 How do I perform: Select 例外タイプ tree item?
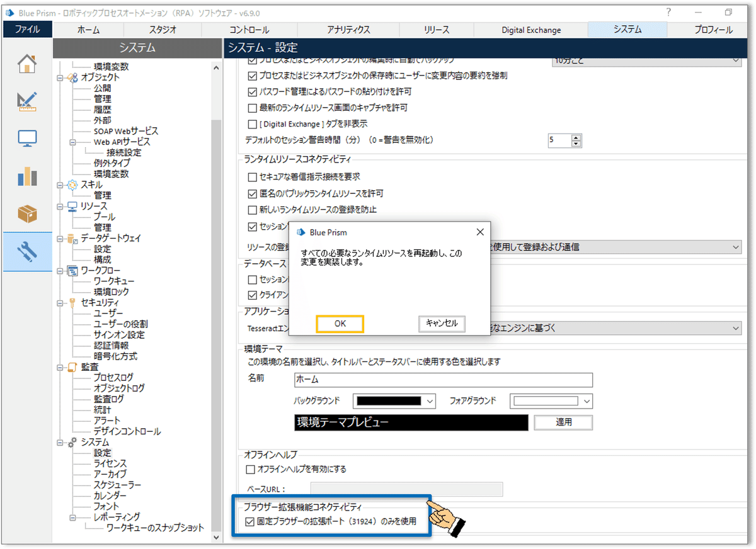click(112, 164)
